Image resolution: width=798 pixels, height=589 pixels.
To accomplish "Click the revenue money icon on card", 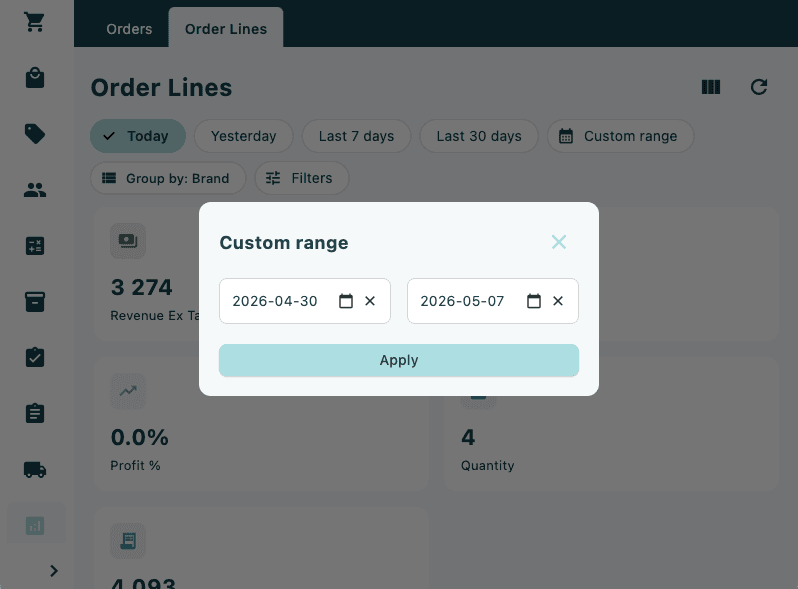I will 128,241.
